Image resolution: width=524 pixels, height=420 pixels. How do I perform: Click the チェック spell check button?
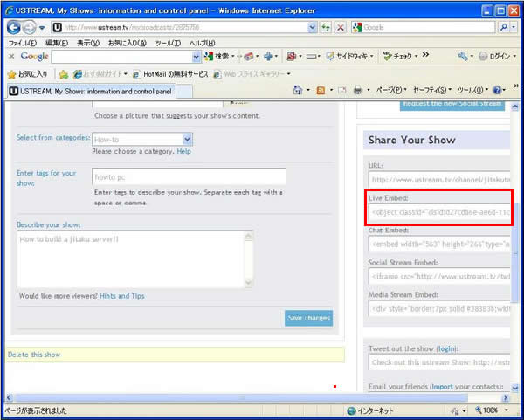click(399, 56)
